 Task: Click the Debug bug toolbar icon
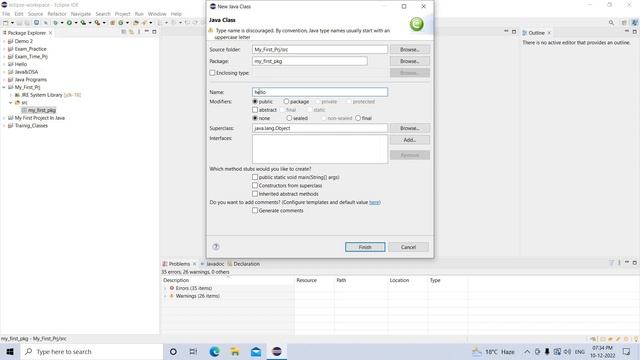pos(56,23)
